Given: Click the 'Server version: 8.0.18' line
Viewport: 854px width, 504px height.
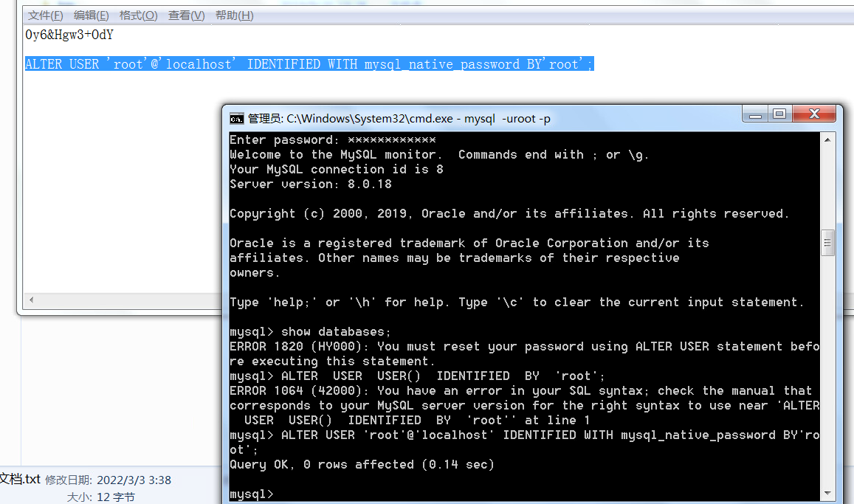Looking at the screenshot, I should pyautogui.click(x=311, y=184).
